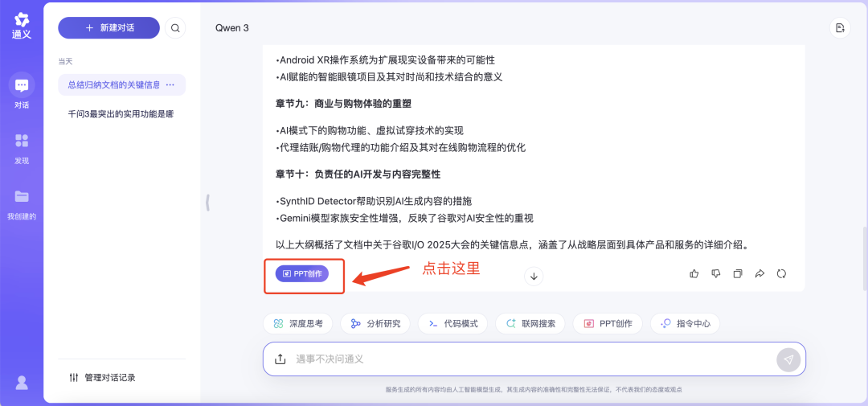
Task: Open the 我创建的 folder section
Action: click(x=22, y=203)
